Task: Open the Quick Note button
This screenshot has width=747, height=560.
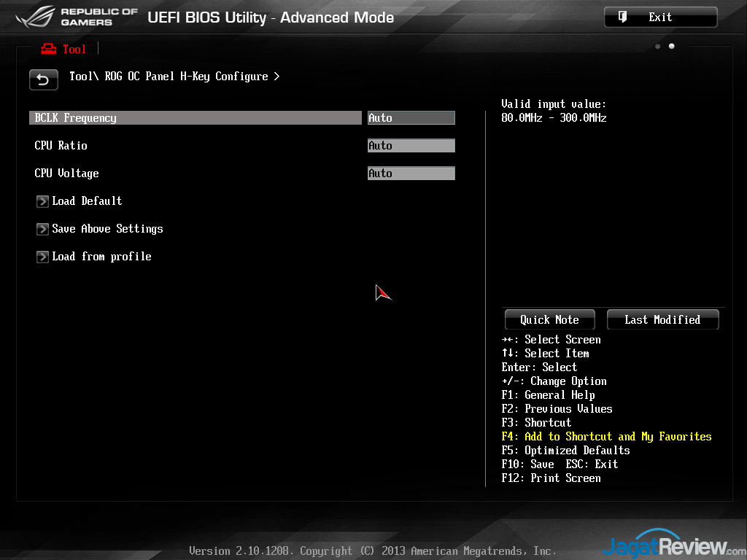Action: click(x=549, y=319)
